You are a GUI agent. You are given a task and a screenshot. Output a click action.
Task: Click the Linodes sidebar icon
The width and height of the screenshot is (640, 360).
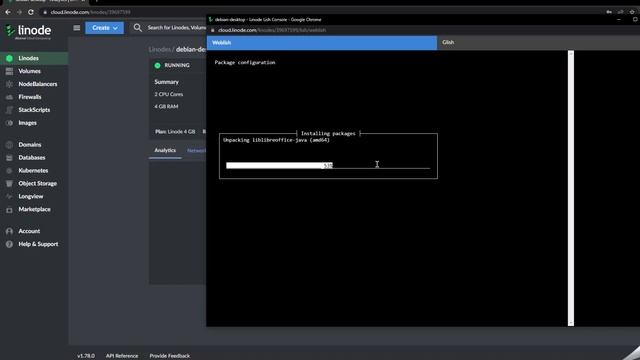click(9, 58)
